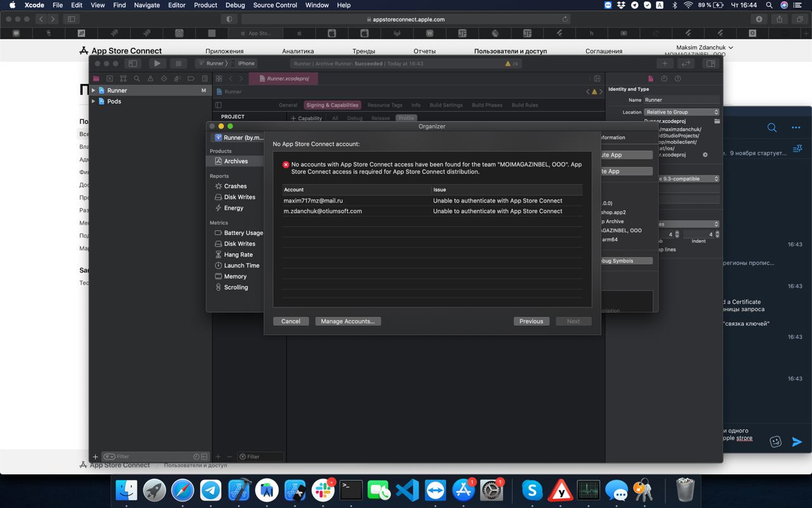Switch to the Build Rules tab
The height and width of the screenshot is (508, 812).
point(525,105)
